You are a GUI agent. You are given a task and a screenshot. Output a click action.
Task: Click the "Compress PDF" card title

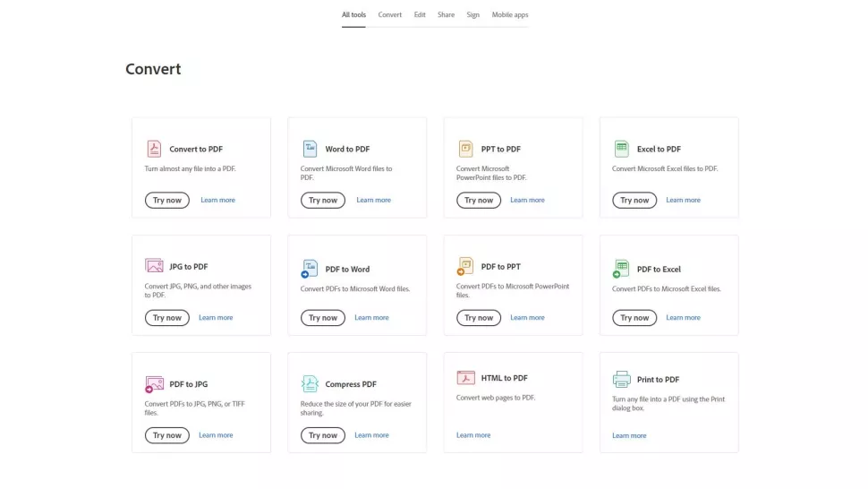pos(351,384)
